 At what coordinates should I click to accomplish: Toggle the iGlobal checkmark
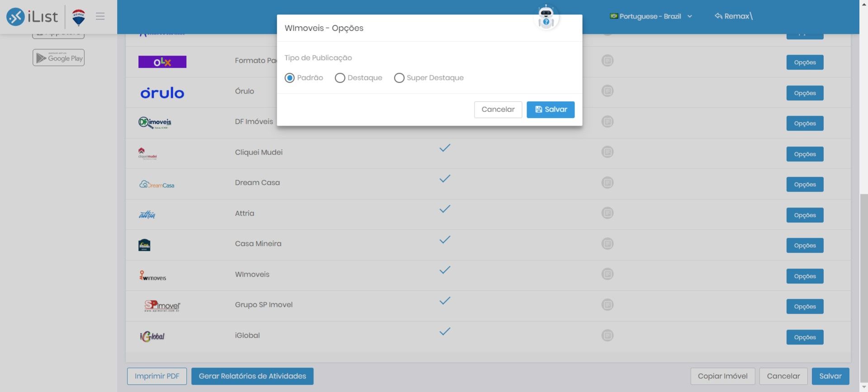(445, 331)
